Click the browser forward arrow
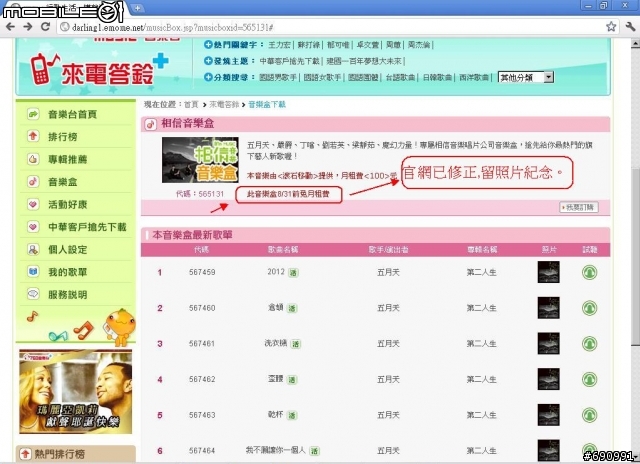 [x=28, y=27]
